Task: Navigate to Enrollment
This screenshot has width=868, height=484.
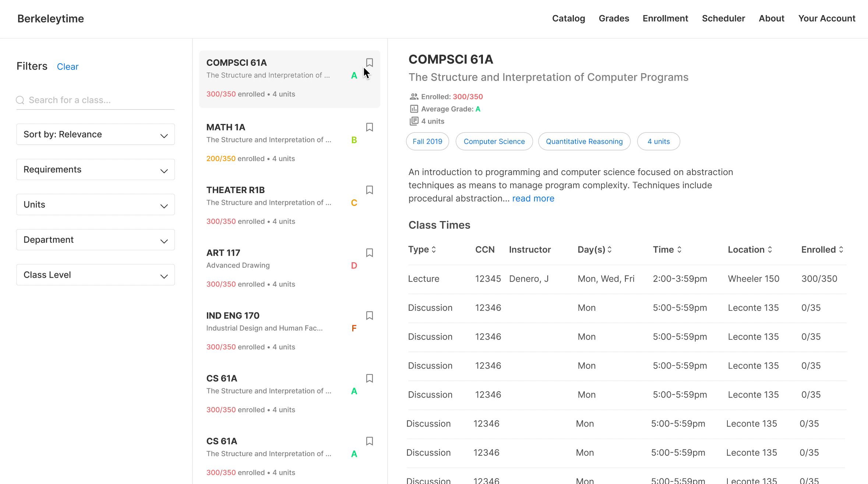Action: [665, 18]
